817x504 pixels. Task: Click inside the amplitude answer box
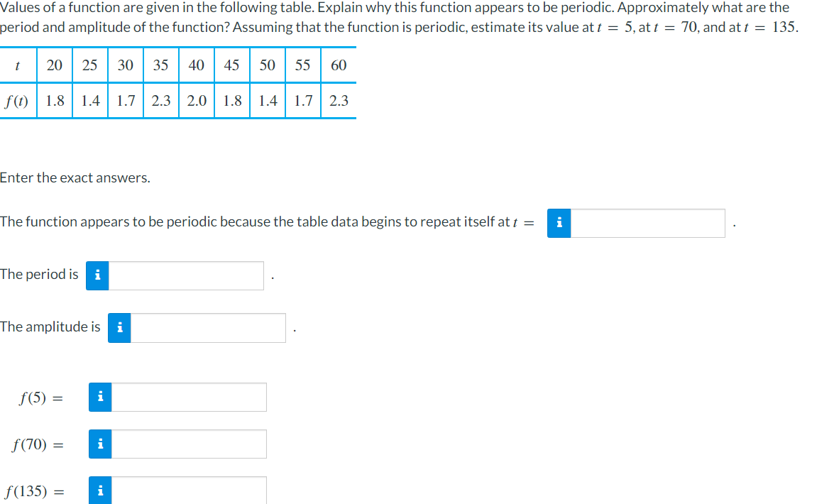tap(209, 327)
